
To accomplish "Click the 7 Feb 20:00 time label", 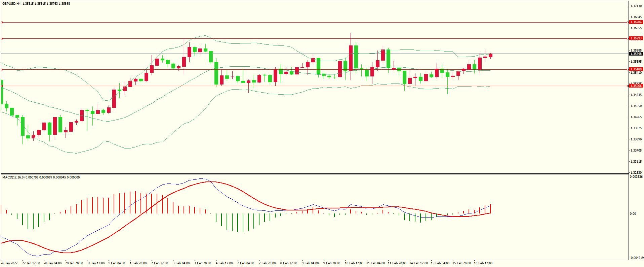I will pyautogui.click(x=267, y=263).
